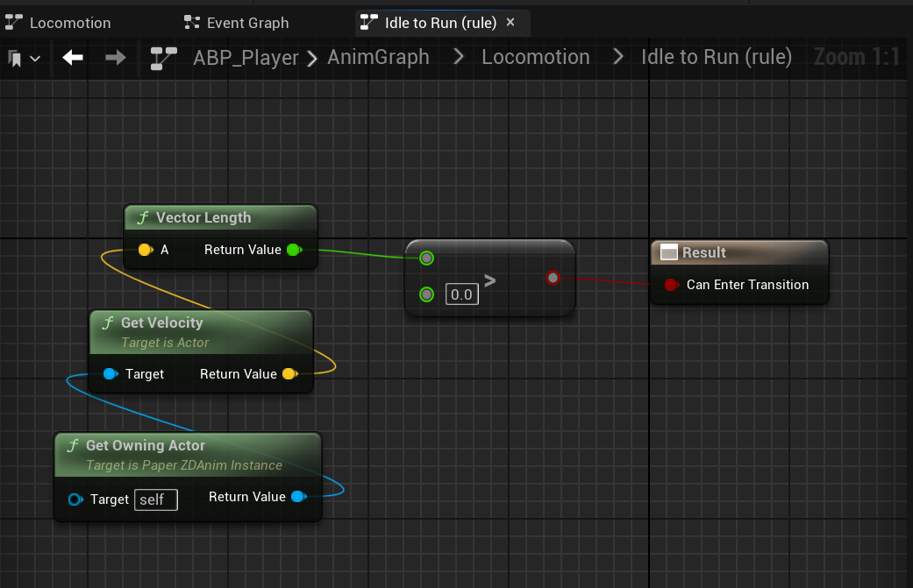Viewport: 913px width, 588px height.
Task: Click the back navigation arrow
Action: pos(73,58)
